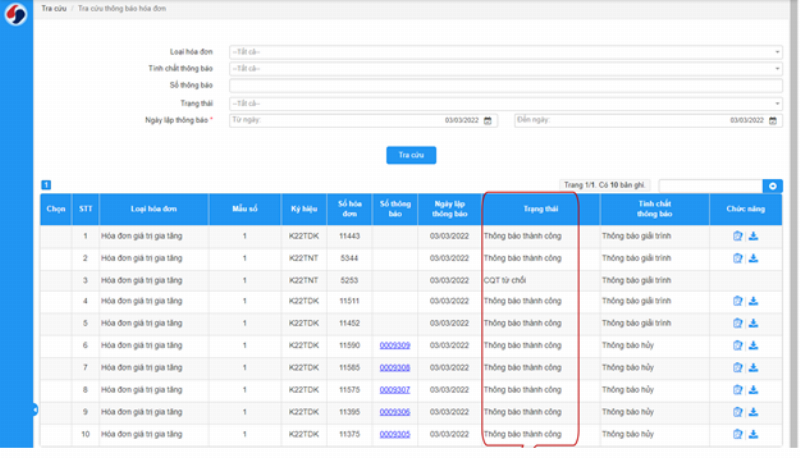Image resolution: width=800 pixels, height=458 pixels.
Task: View notification details for invoice 11452
Action: (x=737, y=323)
